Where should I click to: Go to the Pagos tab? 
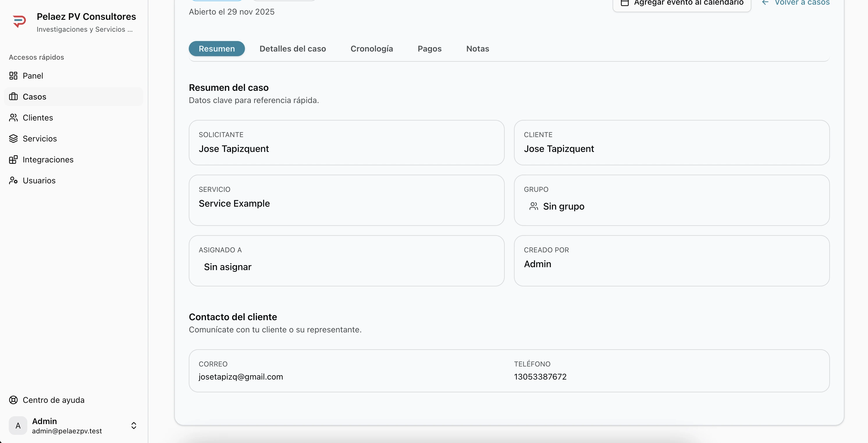pyautogui.click(x=429, y=49)
